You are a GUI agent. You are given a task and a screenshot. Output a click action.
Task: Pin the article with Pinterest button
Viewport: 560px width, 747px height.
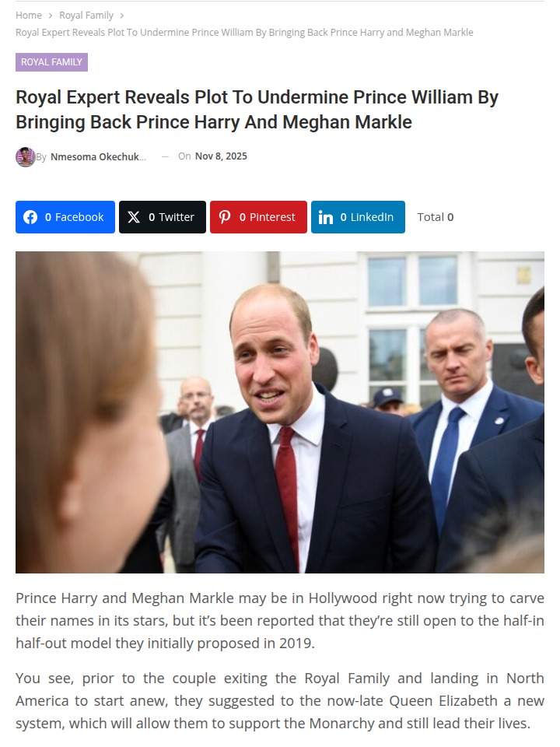pos(258,217)
